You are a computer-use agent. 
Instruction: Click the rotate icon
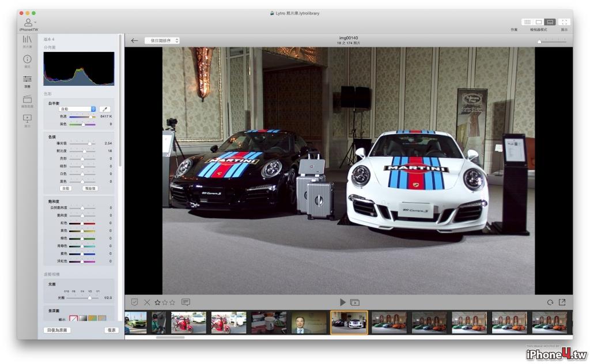[x=550, y=302]
